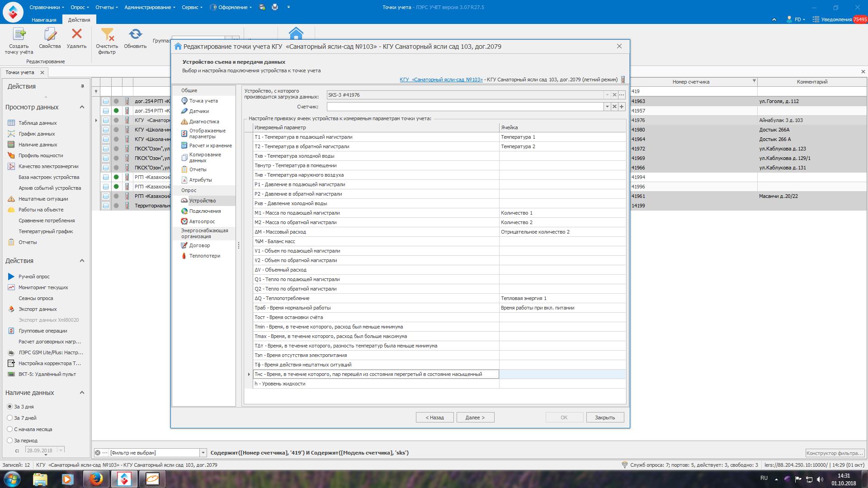The width and height of the screenshot is (868, 488).
Task: Collapse Действия section chevron
Action: pos(82,261)
